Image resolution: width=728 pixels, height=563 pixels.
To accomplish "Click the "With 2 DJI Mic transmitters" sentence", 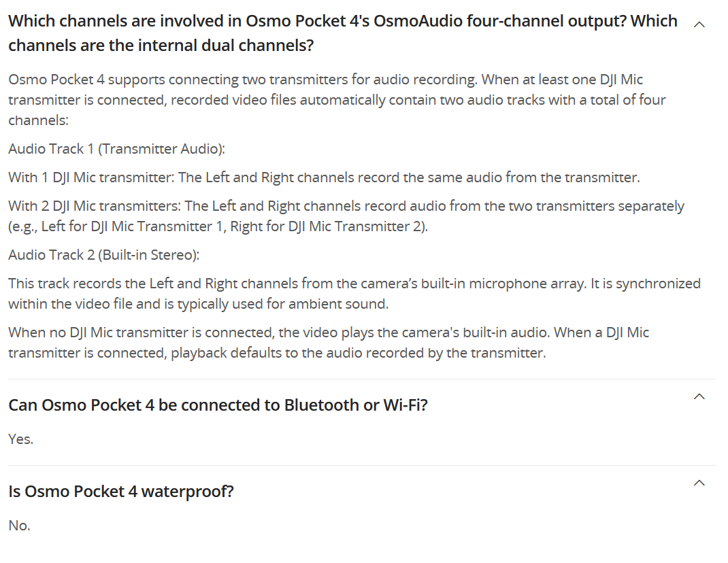I will (346, 206).
